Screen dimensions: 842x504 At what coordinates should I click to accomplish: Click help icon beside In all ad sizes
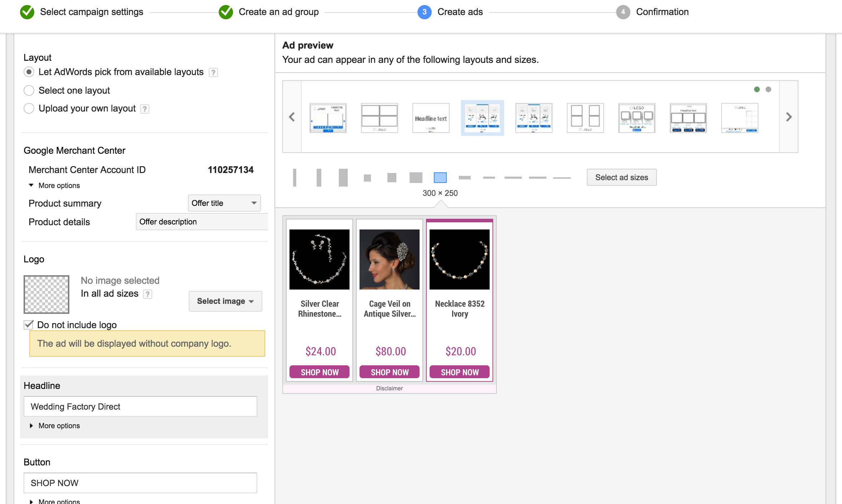tap(147, 294)
